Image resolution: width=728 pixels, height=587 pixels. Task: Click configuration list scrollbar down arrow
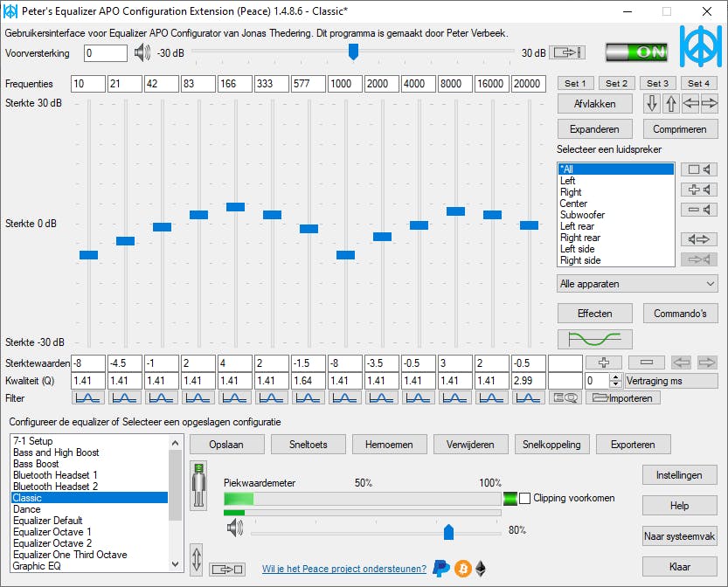[175, 564]
